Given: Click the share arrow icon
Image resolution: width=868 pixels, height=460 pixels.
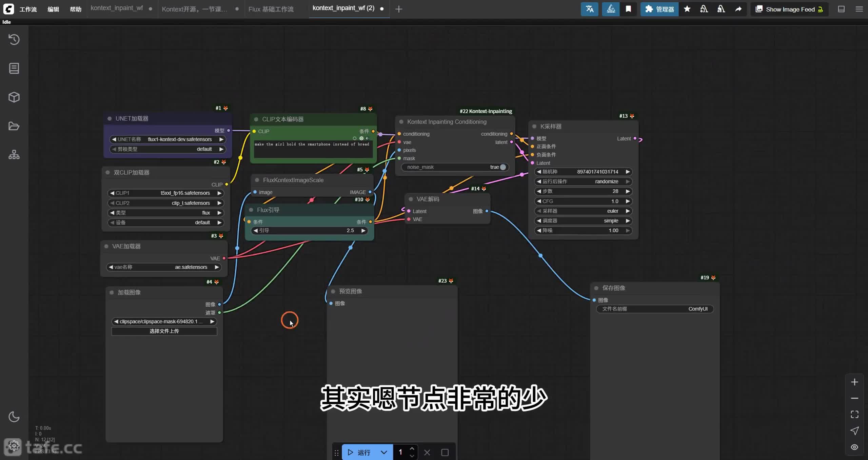Looking at the screenshot, I should [738, 9].
